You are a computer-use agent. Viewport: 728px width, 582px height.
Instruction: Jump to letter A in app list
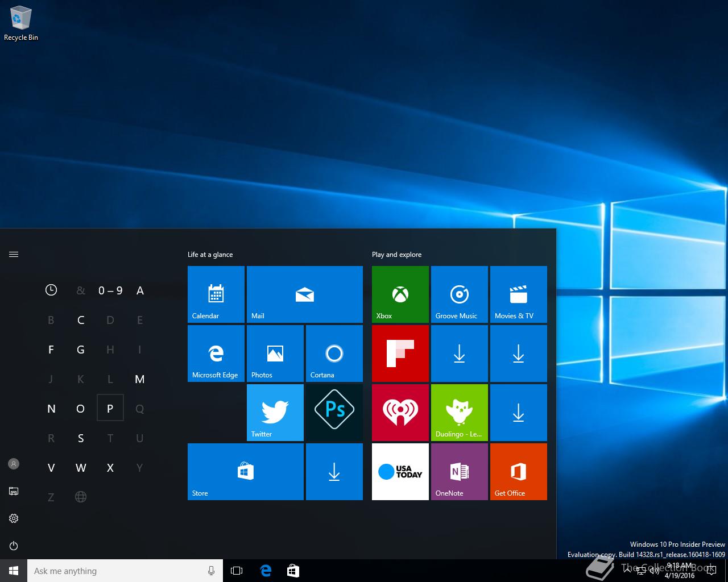coord(140,290)
